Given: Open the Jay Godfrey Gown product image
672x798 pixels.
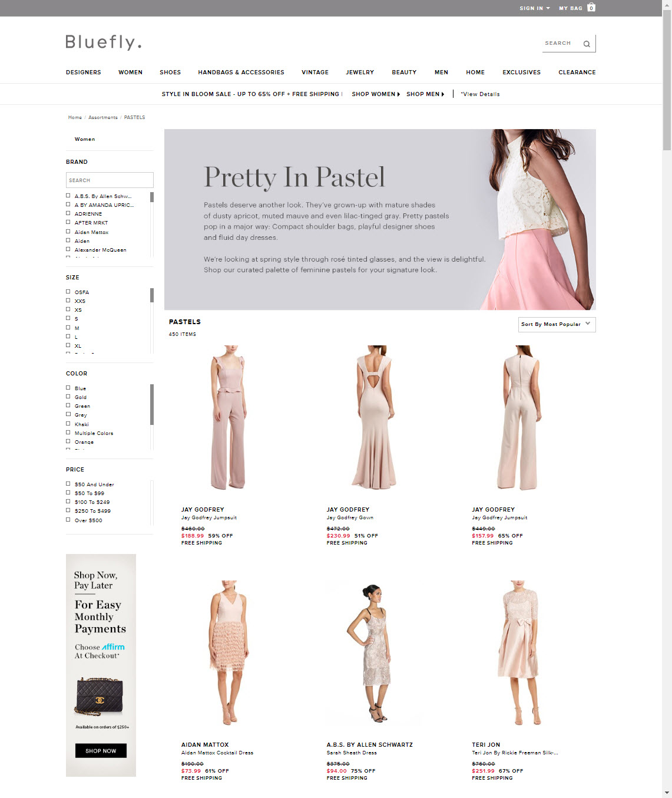Looking at the screenshot, I should click(x=374, y=417).
